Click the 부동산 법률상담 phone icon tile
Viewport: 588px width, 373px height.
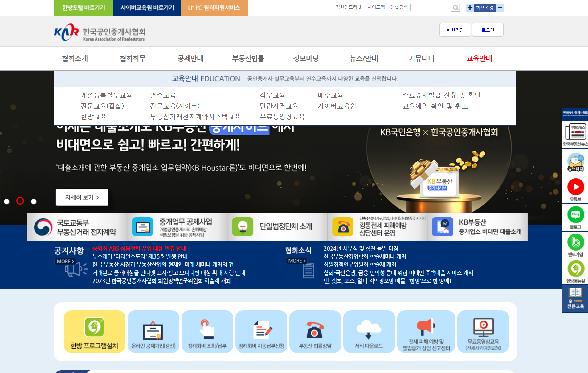tap(315, 332)
